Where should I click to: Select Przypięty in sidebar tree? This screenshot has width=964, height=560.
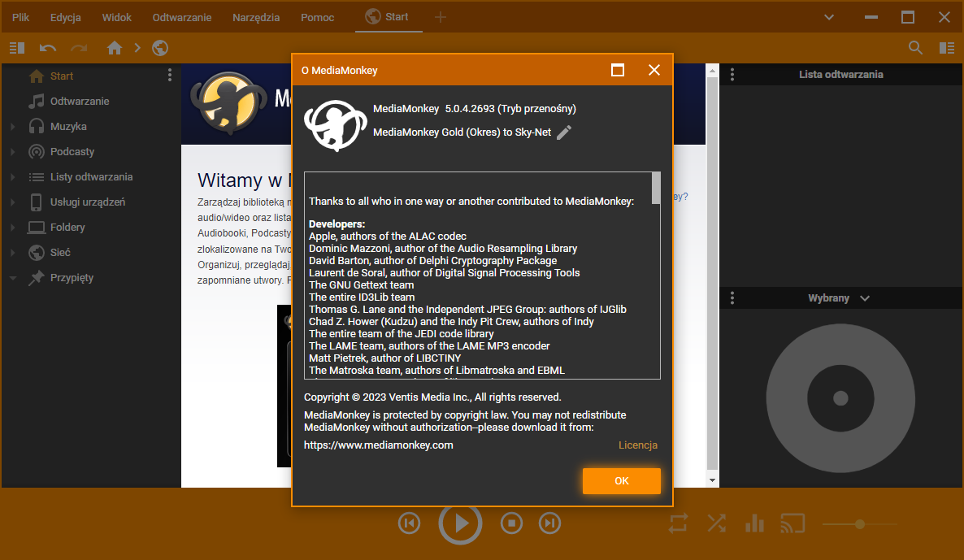pos(72,278)
